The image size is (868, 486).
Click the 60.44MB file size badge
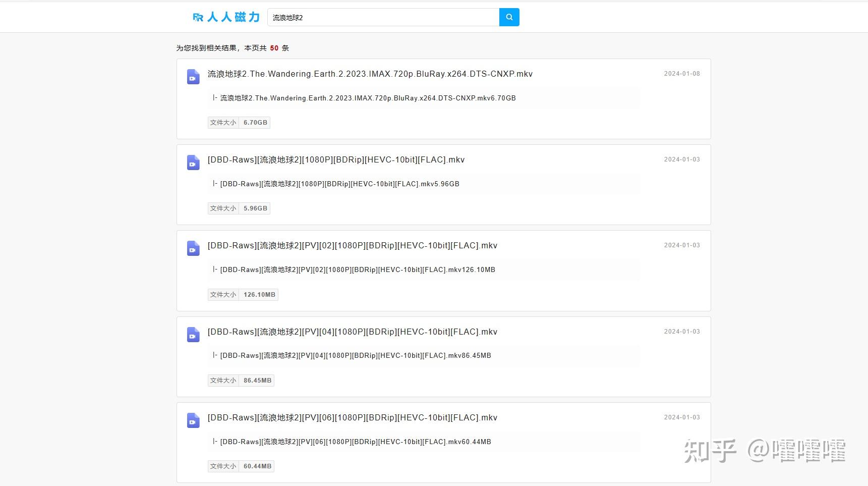[241, 466]
